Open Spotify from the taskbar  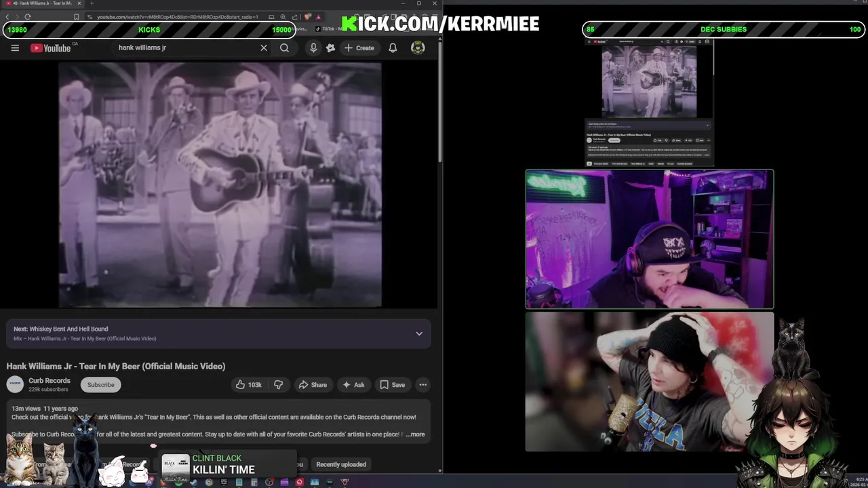pyautogui.click(x=179, y=482)
